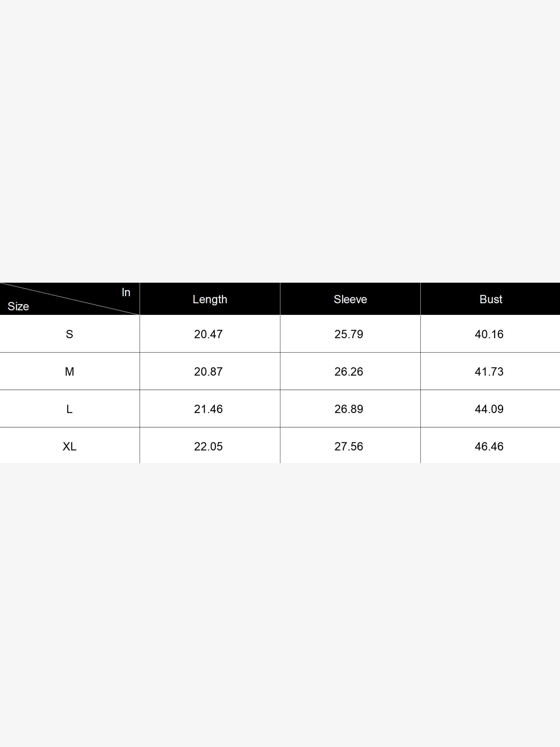Click the 27.56 sleeve value
560x747 pixels.
(349, 446)
